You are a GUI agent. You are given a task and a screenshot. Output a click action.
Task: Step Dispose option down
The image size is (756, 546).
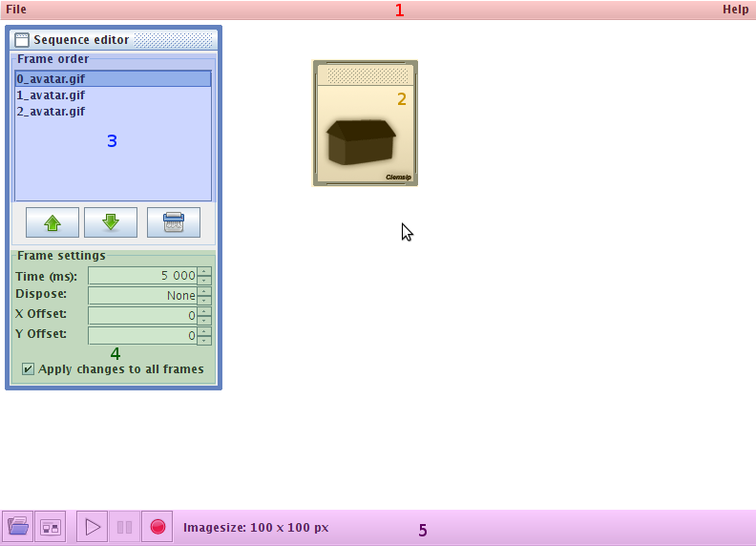click(204, 300)
